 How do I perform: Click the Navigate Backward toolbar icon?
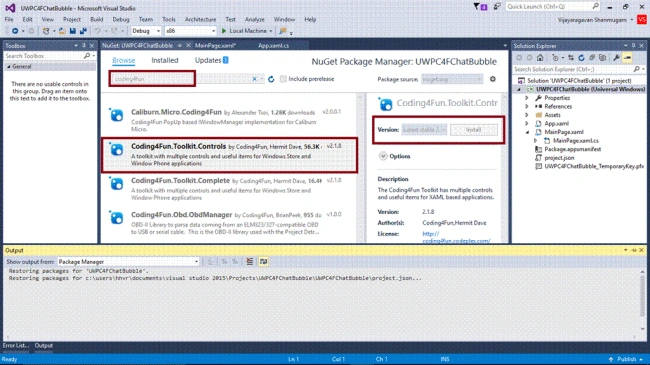click(15, 31)
